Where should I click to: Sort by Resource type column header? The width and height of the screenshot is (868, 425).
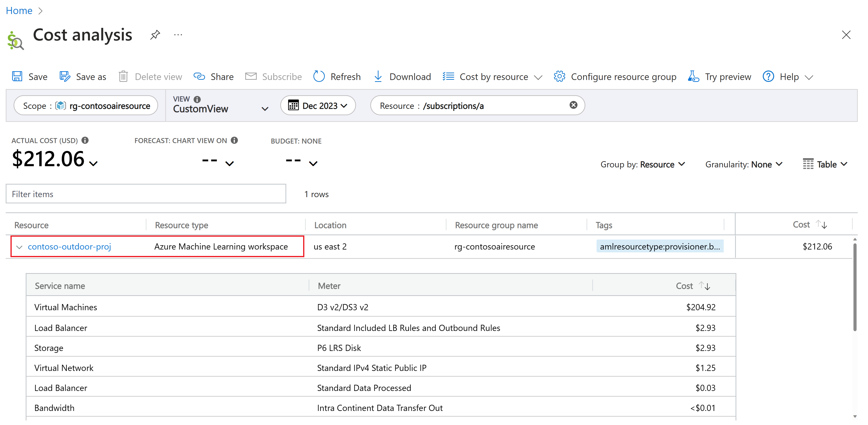pyautogui.click(x=181, y=225)
